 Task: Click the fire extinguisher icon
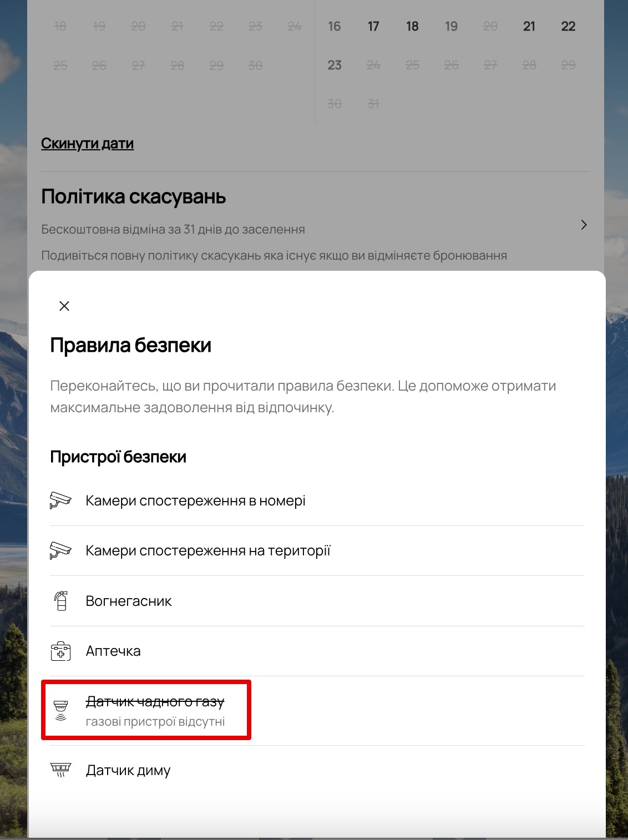coord(60,601)
